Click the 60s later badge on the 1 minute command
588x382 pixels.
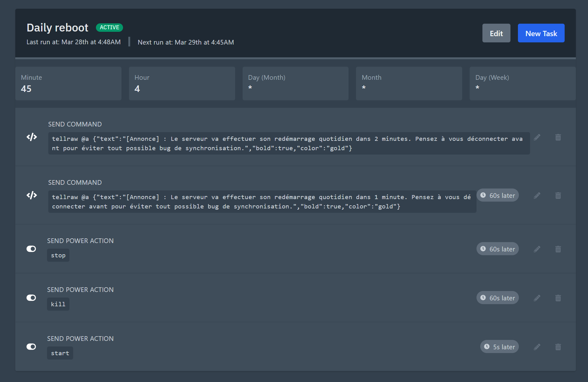pyautogui.click(x=498, y=195)
